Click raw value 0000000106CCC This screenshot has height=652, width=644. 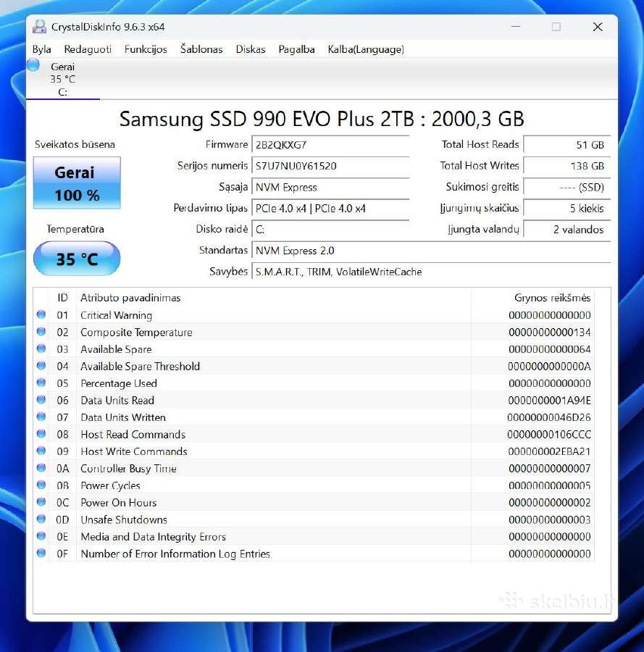click(549, 435)
